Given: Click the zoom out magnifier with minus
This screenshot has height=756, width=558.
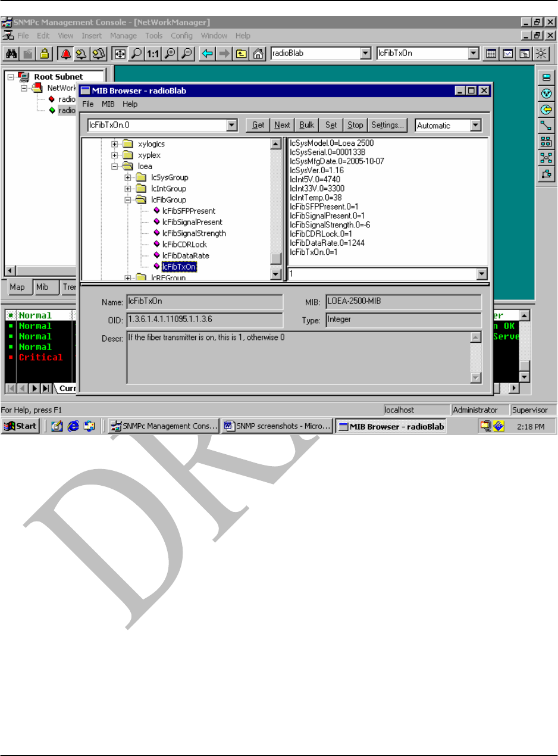Looking at the screenshot, I should click(187, 54).
